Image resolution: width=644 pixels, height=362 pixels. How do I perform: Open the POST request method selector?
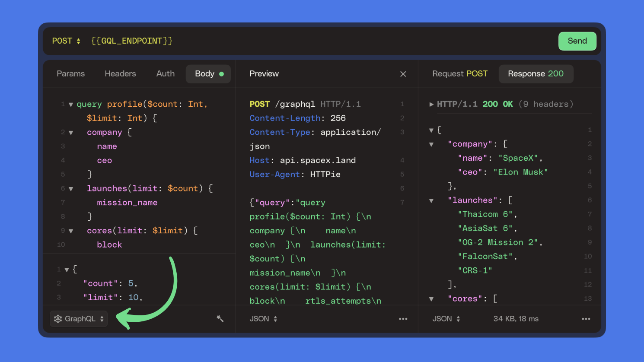point(66,41)
